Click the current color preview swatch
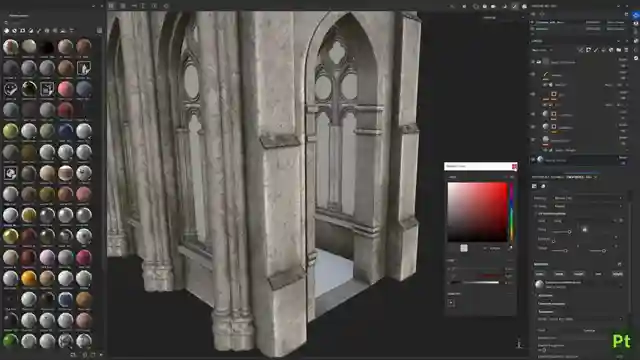This screenshot has width=640, height=360. [x=464, y=248]
